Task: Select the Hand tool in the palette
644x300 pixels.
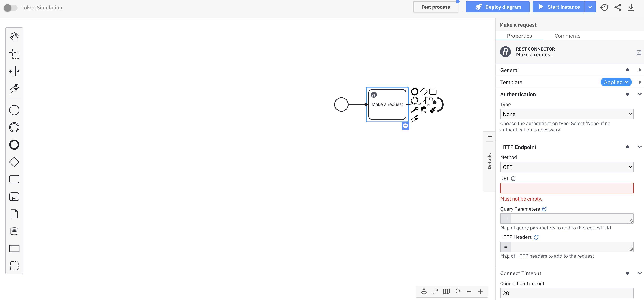Action: 14,36
